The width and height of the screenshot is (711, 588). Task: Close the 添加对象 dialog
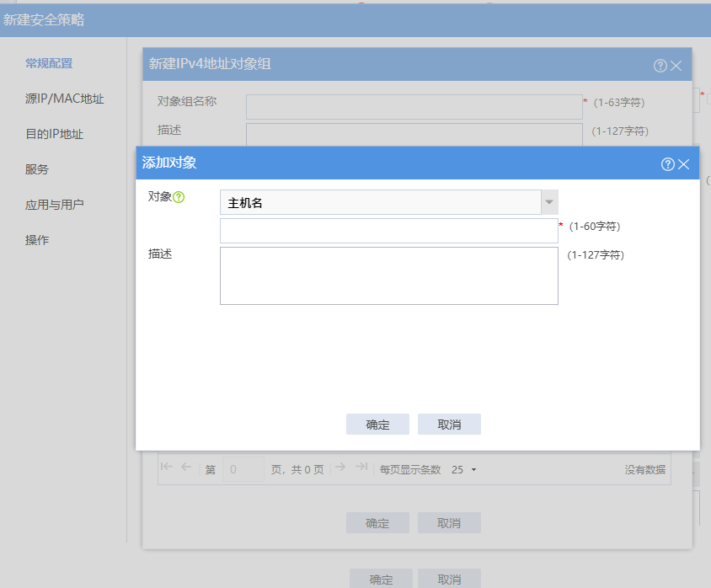pyautogui.click(x=684, y=164)
